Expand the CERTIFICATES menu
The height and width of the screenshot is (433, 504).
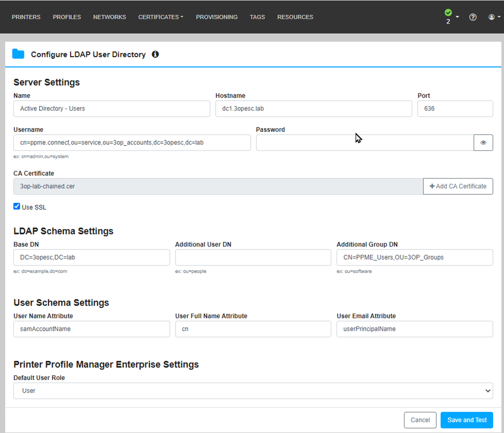(x=160, y=17)
